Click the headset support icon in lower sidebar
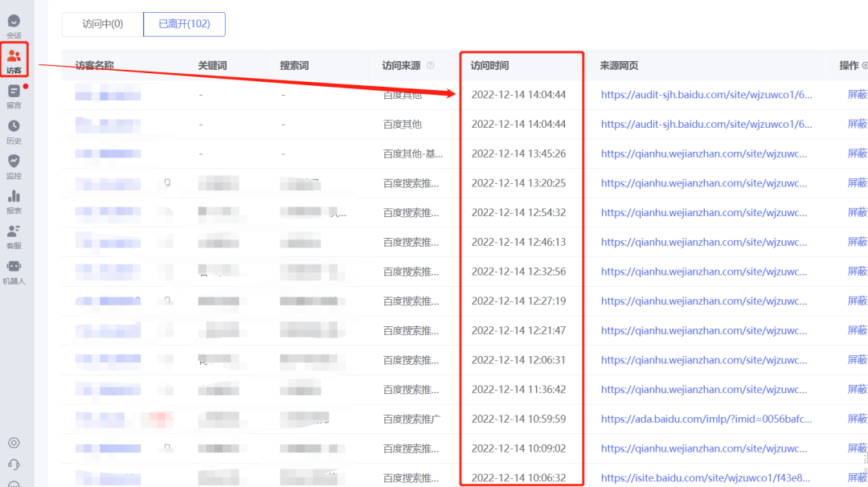 click(x=14, y=464)
